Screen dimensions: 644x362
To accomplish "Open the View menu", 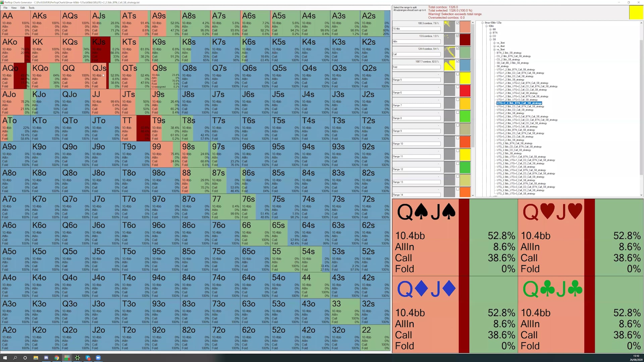I will (14, 8).
